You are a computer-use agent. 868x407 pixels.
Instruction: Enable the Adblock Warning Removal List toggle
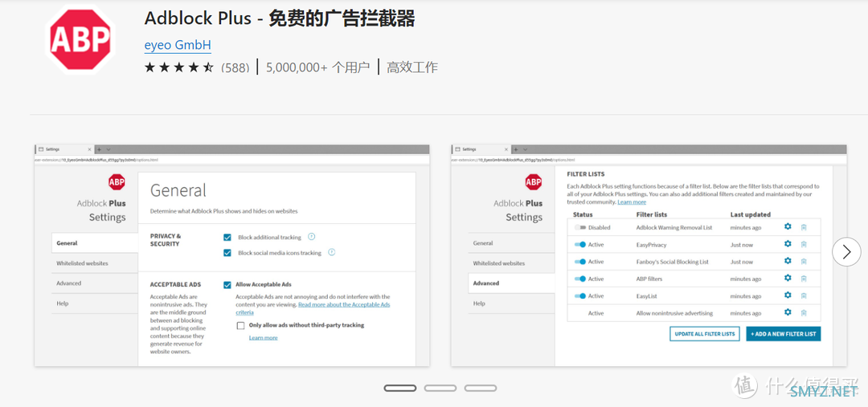(579, 227)
